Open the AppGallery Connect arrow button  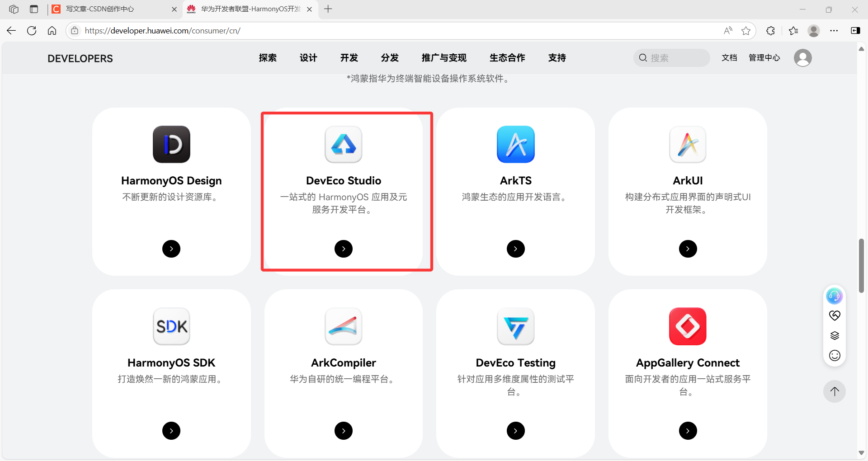tap(688, 431)
